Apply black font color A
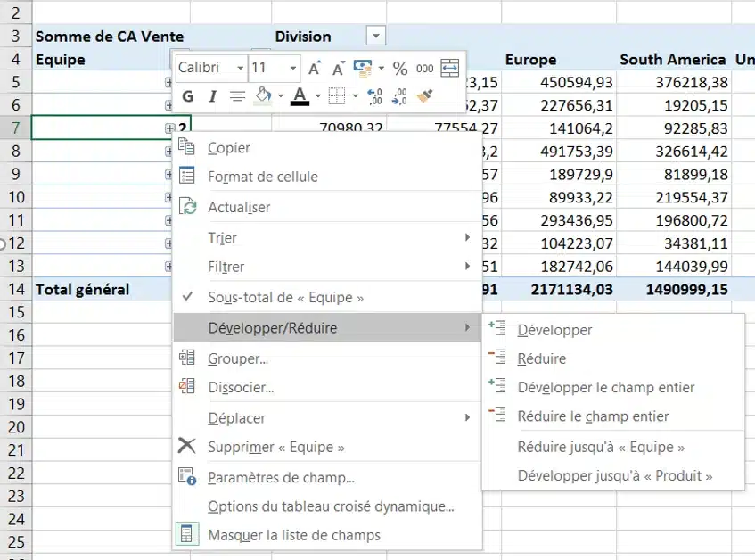Viewport: 755px width, 560px height. [x=300, y=96]
